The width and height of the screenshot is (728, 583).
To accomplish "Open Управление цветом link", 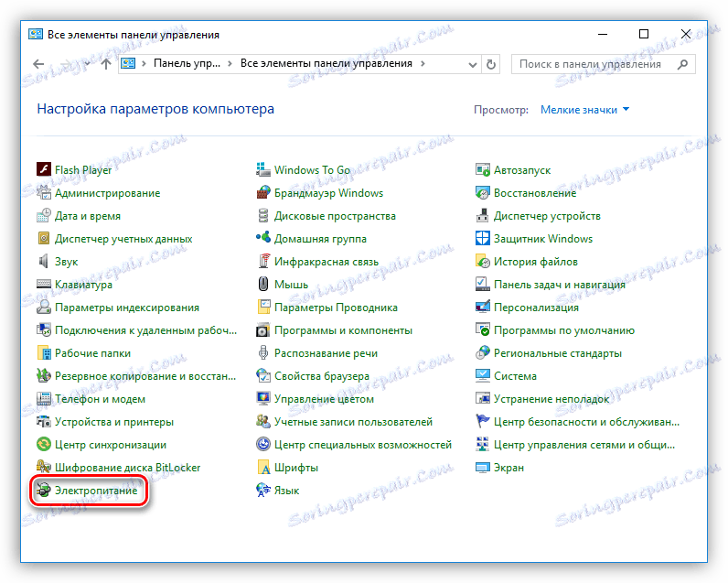I will tap(324, 399).
